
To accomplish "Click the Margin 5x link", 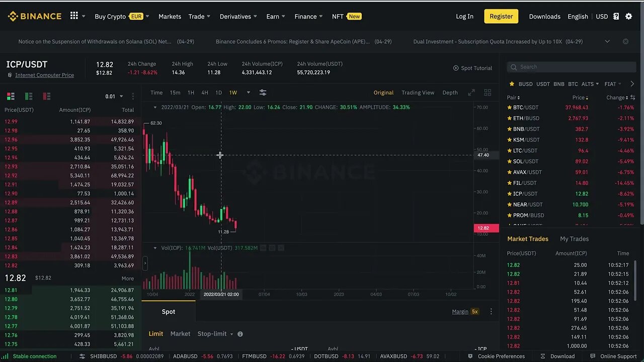I will click(465, 312).
